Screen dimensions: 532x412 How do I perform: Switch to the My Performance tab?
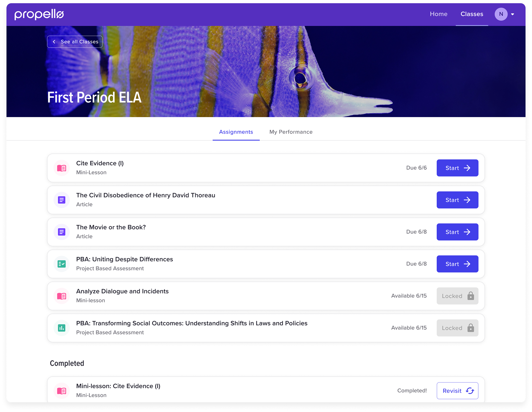291,132
